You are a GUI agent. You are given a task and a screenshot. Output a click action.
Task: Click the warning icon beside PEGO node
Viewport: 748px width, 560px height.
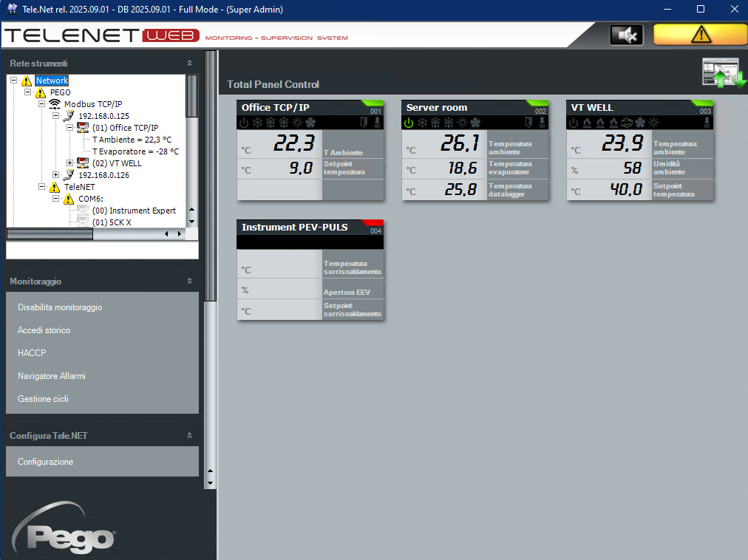coord(41,92)
